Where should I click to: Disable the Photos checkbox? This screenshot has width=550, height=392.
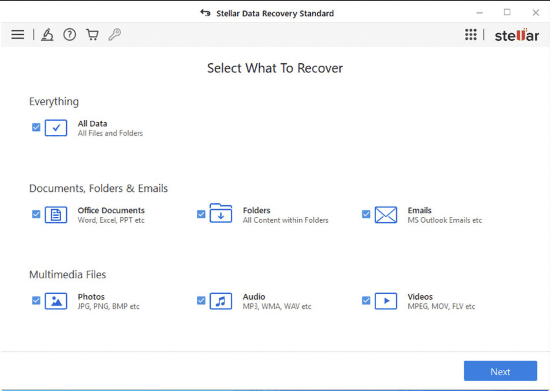[36, 300]
